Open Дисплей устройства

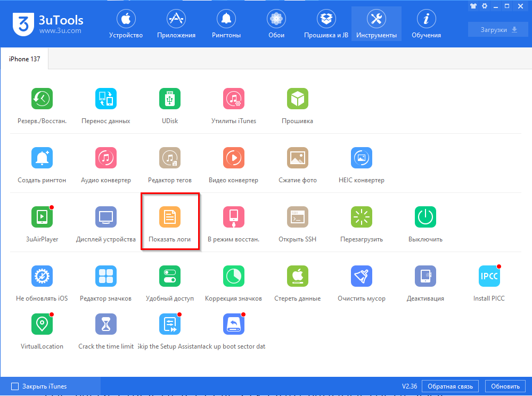(106, 217)
